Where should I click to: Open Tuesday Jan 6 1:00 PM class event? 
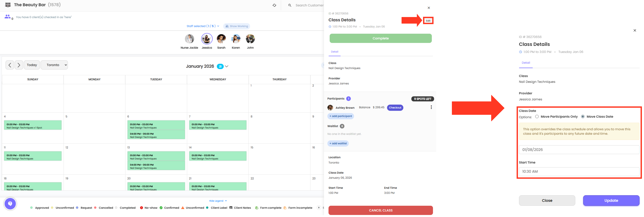coord(156,125)
